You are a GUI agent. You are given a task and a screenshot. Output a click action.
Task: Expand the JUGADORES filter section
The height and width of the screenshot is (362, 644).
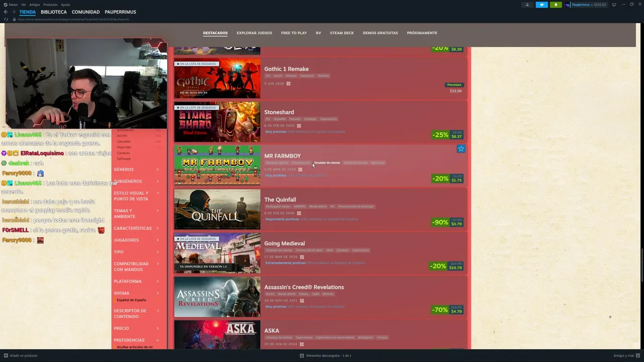pyautogui.click(x=136, y=240)
